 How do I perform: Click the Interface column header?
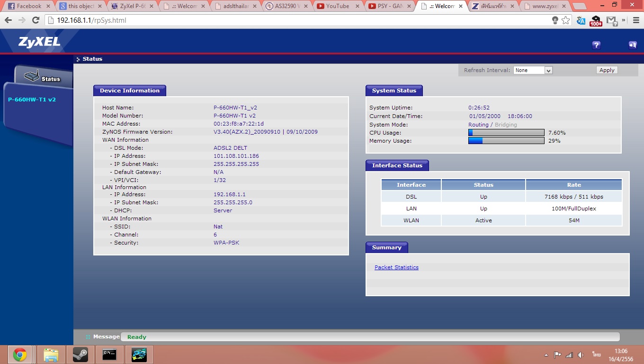(411, 185)
